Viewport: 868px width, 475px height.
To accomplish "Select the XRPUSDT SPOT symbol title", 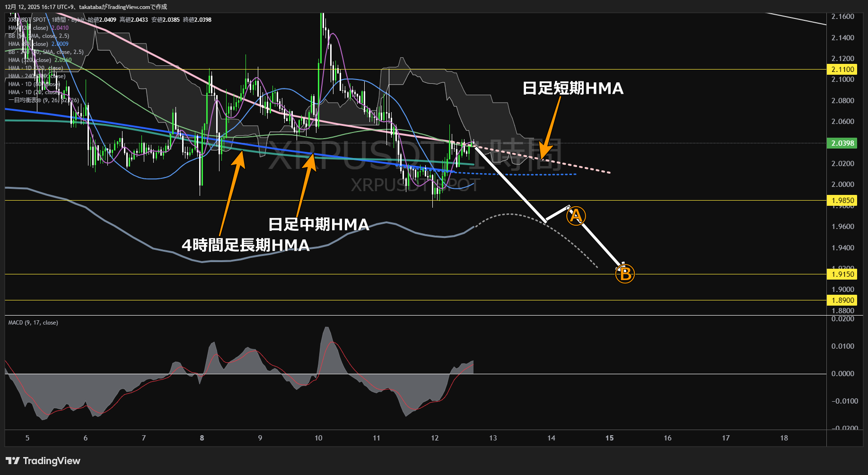I will click(26, 20).
